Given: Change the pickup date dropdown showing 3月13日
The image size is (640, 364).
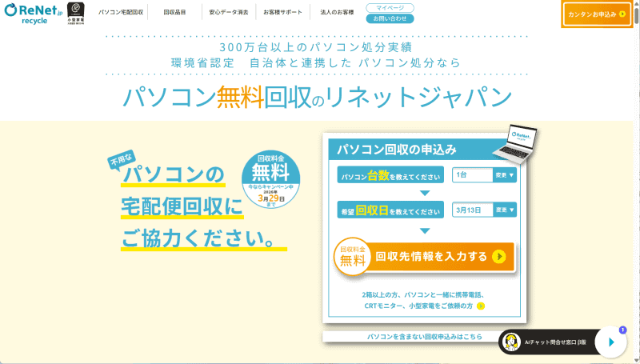Looking at the screenshot, I should pyautogui.click(x=505, y=210).
